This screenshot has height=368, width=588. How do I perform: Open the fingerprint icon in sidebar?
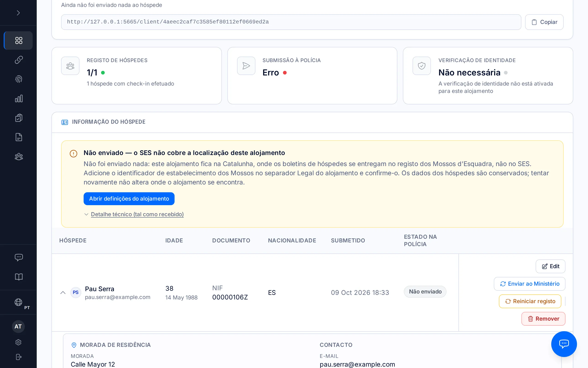[18, 79]
